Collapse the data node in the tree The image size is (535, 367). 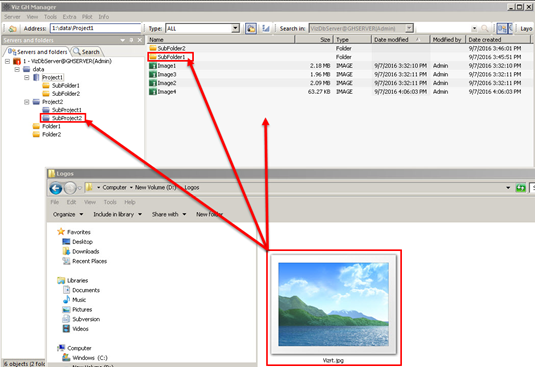[17, 69]
